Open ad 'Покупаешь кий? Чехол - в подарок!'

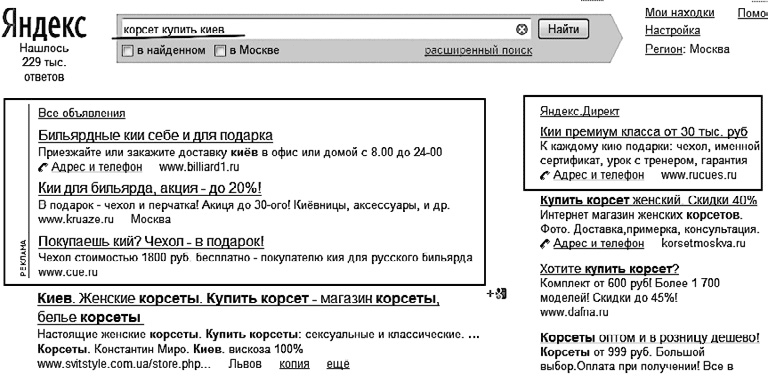tap(151, 241)
